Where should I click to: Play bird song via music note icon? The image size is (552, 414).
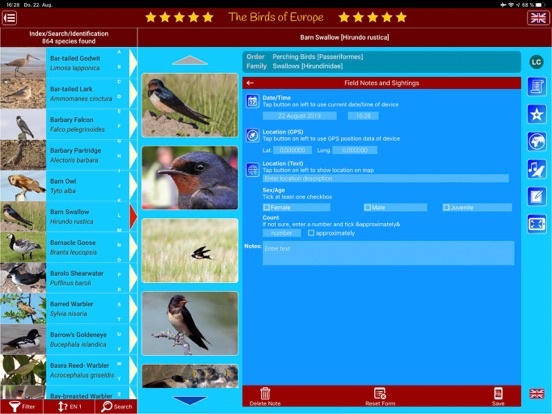[537, 169]
